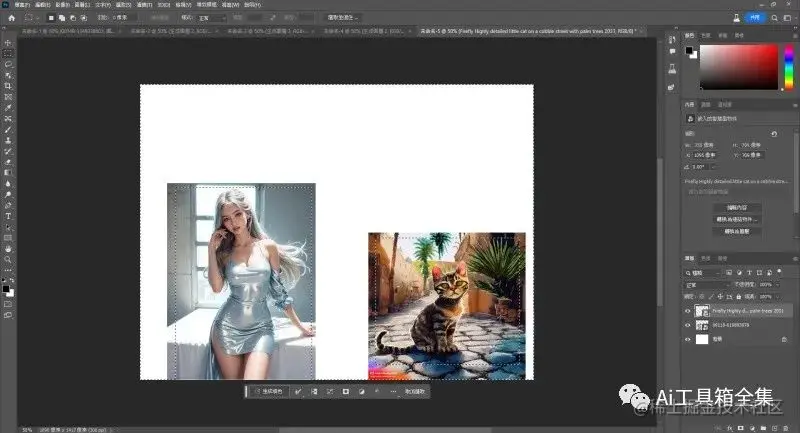The height and width of the screenshot is (433, 800).
Task: Open the layer blend mode dropdown
Action: [x=707, y=285]
